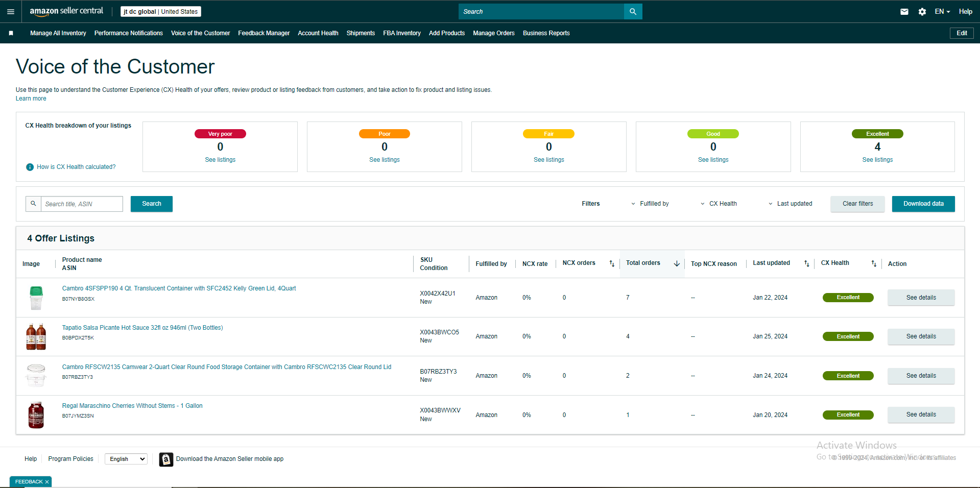See listings under Excellent
The width and height of the screenshot is (980, 488).
pyautogui.click(x=877, y=160)
